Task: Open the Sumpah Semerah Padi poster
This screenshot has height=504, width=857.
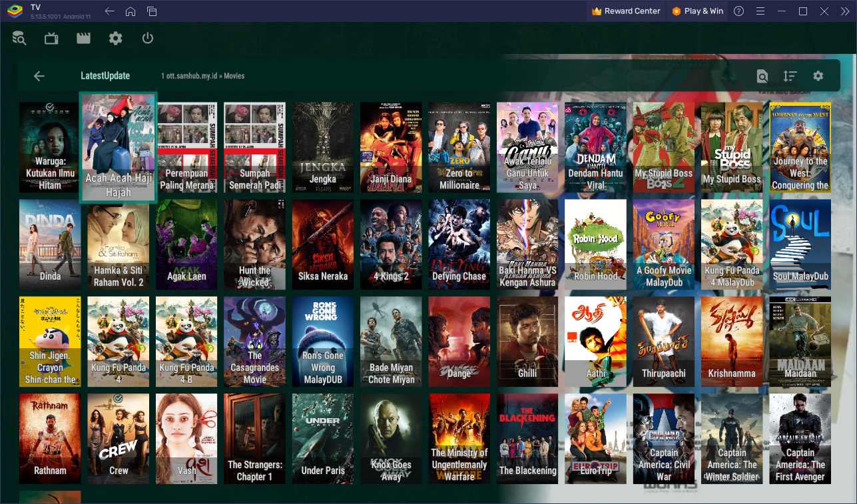Action: [255, 147]
